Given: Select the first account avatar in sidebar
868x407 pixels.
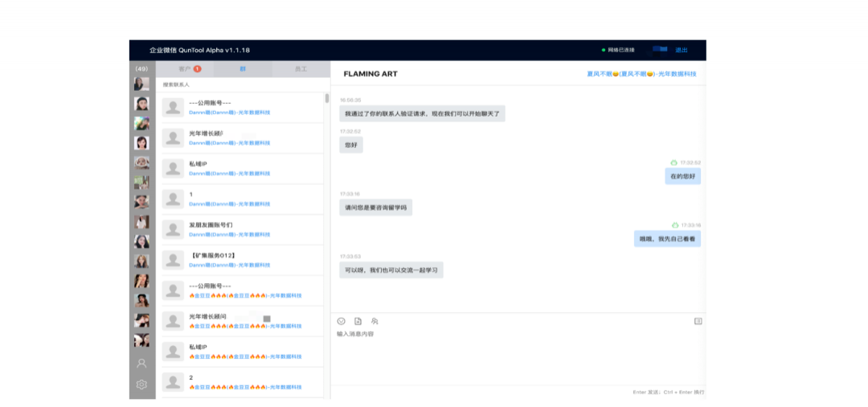Looking at the screenshot, I should (x=141, y=84).
